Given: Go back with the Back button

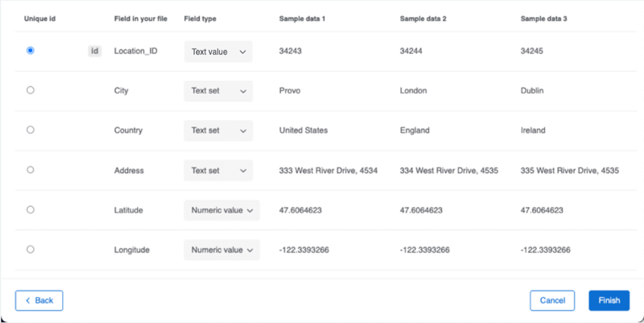Looking at the screenshot, I should click(x=39, y=300).
